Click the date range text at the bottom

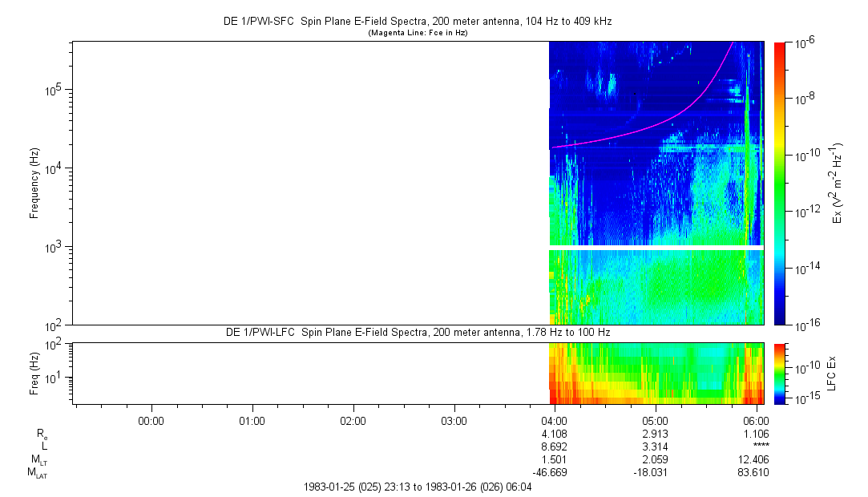pos(417,487)
